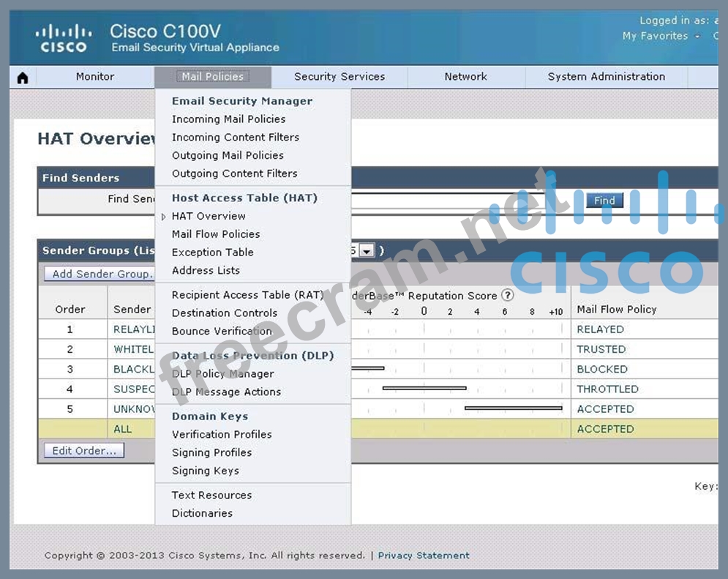Image resolution: width=728 pixels, height=579 pixels.
Task: Select Outgoing Content Filters menu entry
Action: 234,173
